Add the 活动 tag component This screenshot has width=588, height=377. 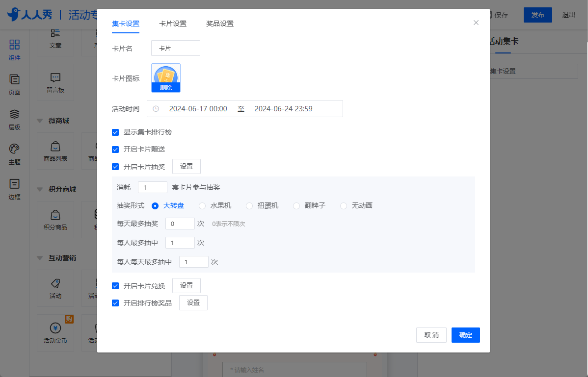55,288
